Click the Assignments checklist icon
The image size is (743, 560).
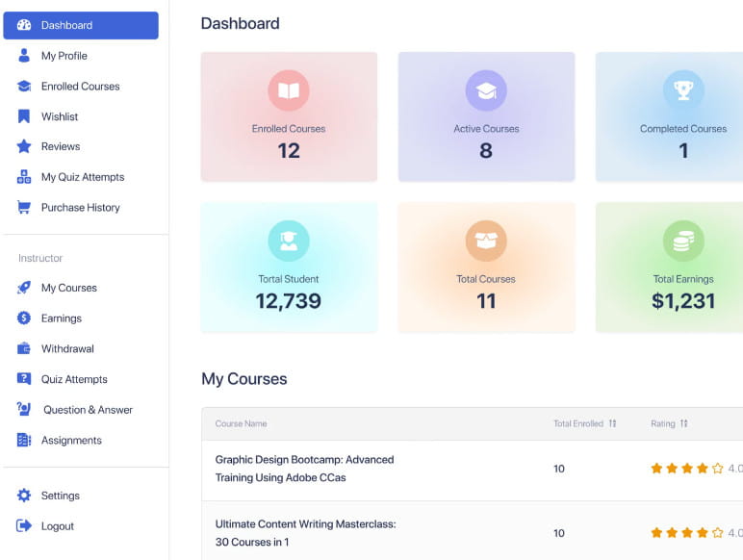tap(24, 440)
